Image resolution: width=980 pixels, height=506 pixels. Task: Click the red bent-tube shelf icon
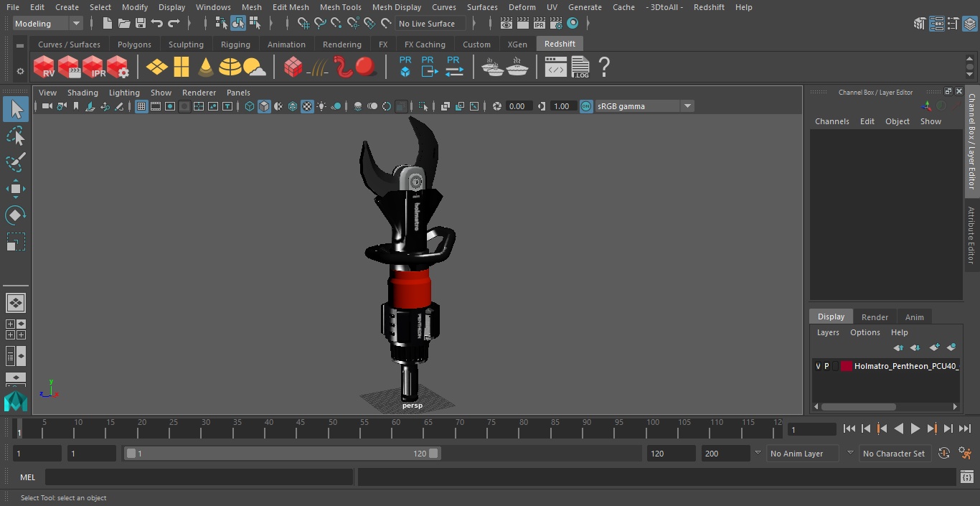pyautogui.click(x=343, y=67)
